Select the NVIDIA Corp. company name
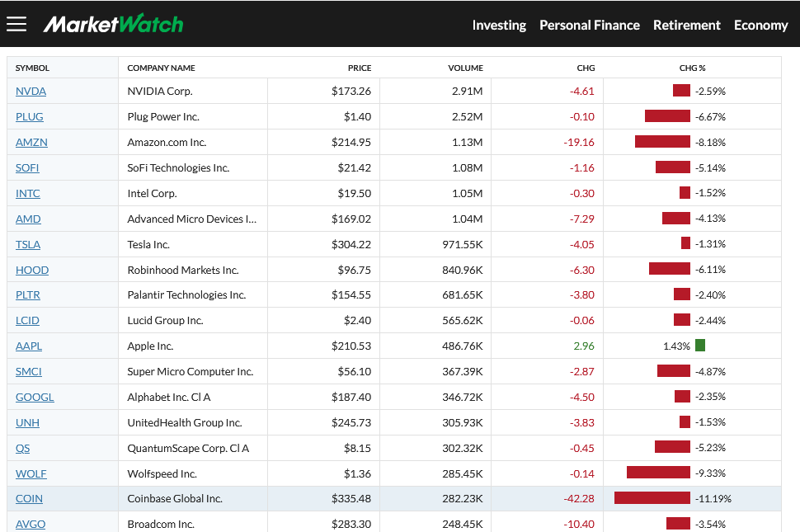The width and height of the screenshot is (800, 532). pyautogui.click(x=160, y=92)
